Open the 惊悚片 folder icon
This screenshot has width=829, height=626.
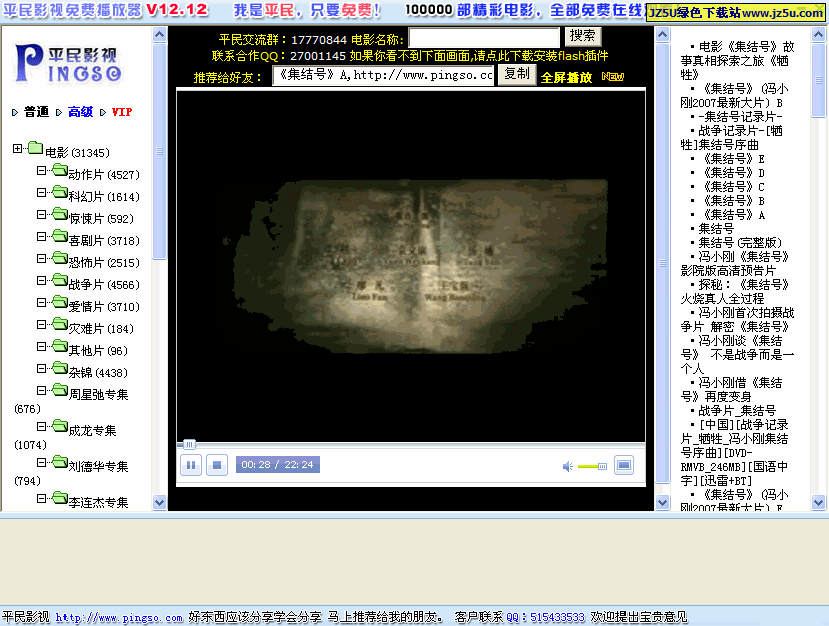(x=60, y=214)
